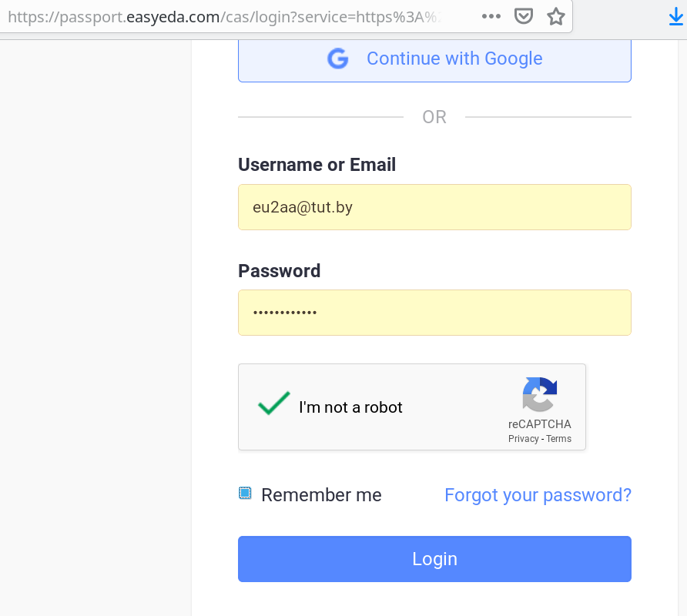The image size is (687, 616).
Task: Click the 'I'm not a robot' text
Action: tap(350, 407)
